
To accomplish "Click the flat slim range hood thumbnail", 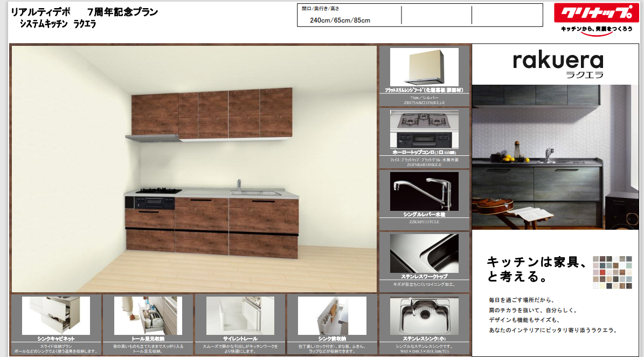I will pos(424,67).
